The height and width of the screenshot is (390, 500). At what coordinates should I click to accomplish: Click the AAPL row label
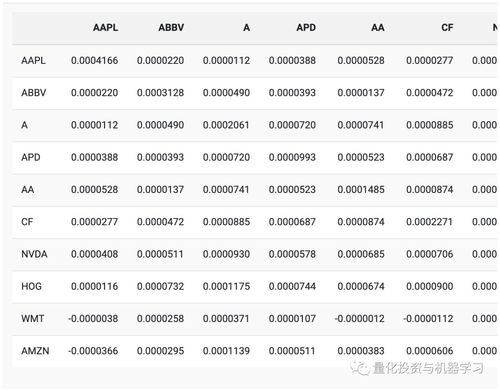pyautogui.click(x=33, y=61)
